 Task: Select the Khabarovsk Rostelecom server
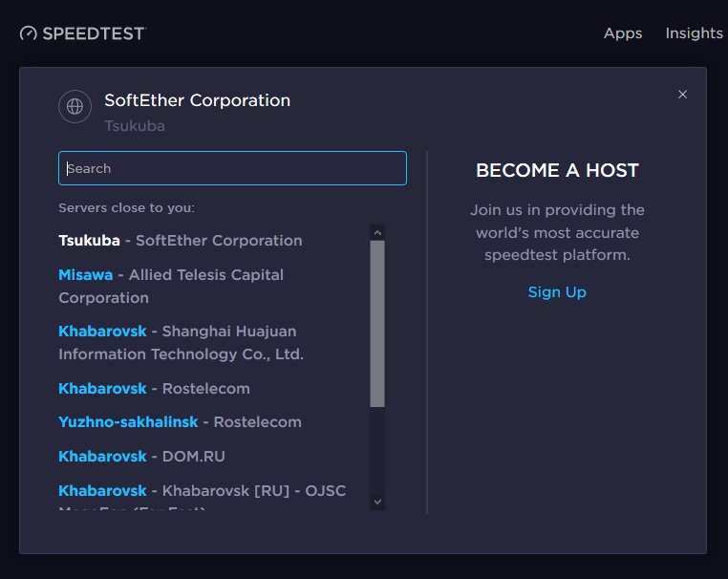pos(154,389)
